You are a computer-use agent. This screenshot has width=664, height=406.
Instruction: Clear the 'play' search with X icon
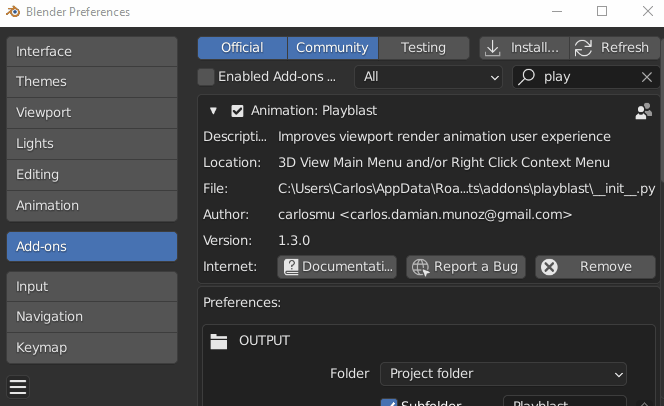click(647, 77)
